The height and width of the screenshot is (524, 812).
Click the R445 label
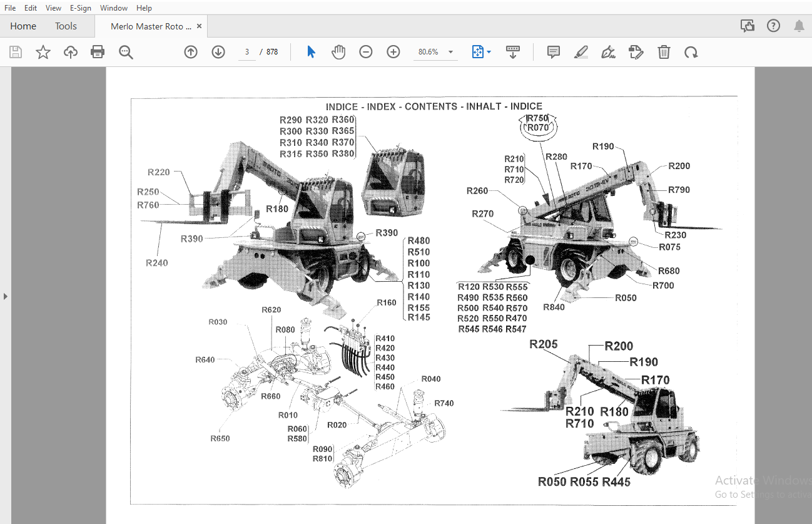tap(616, 482)
